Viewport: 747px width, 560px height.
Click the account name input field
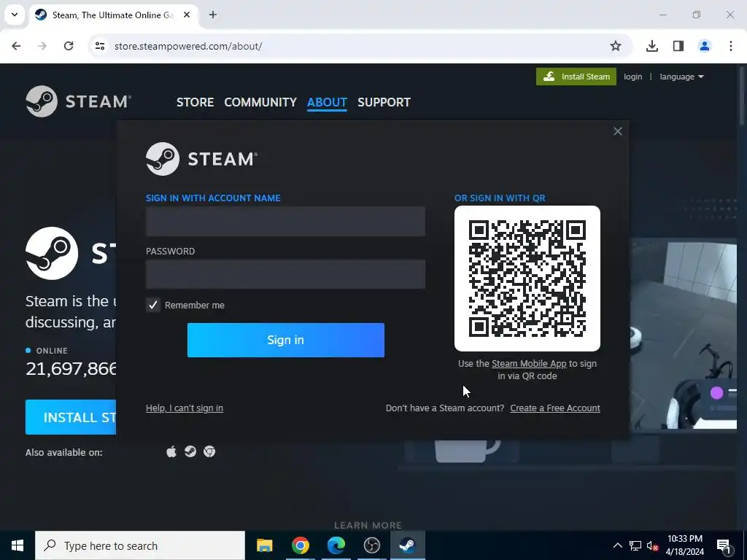(x=285, y=221)
